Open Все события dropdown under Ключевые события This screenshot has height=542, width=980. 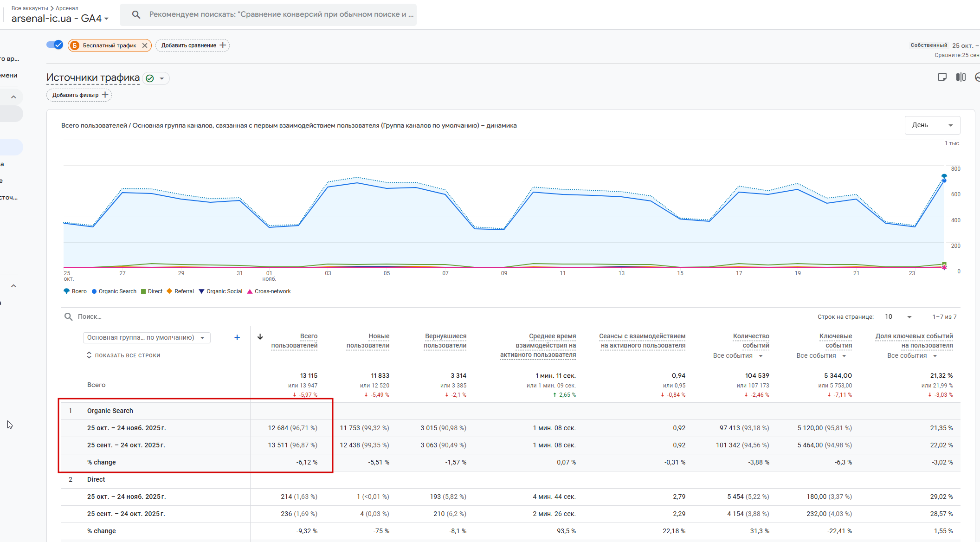(821, 356)
